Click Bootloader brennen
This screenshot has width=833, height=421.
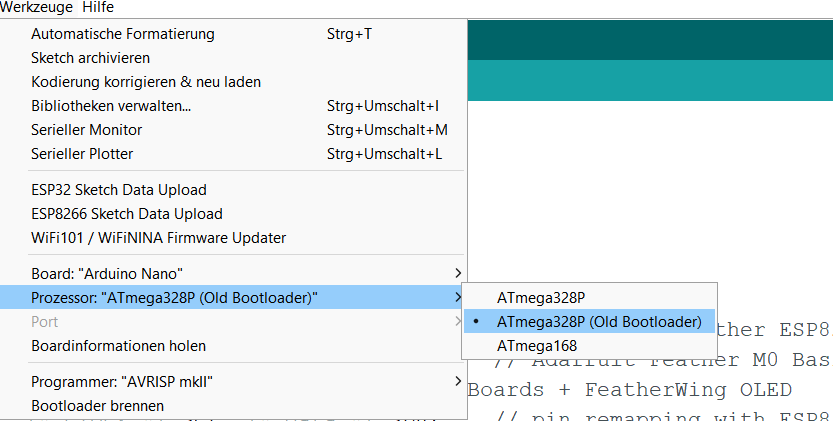pos(234,406)
